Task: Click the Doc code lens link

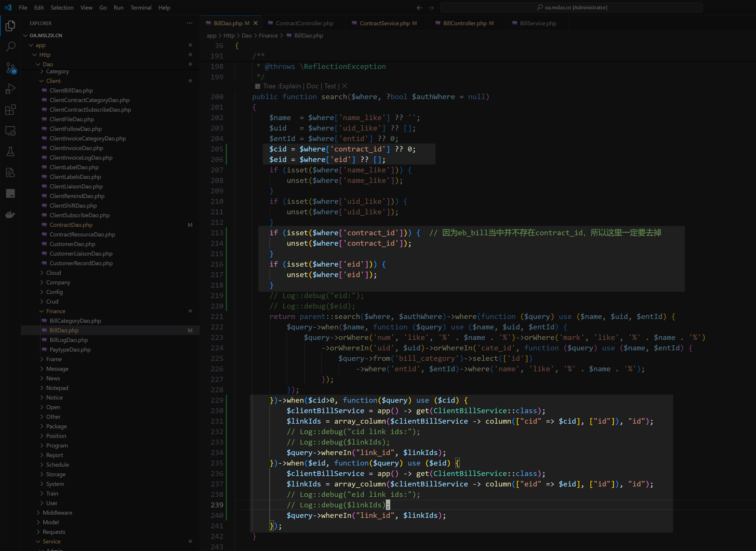Action: click(313, 86)
